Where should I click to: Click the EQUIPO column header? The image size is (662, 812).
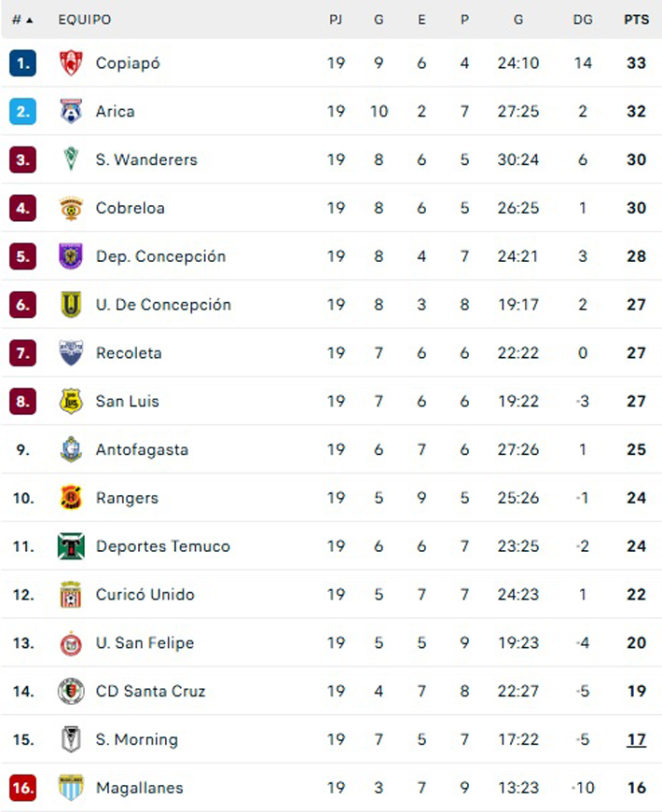85,20
